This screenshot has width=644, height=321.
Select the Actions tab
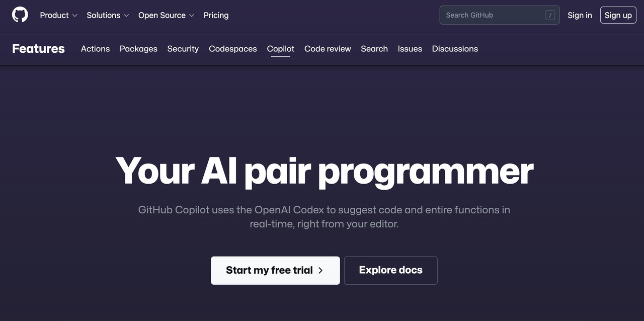click(x=95, y=49)
